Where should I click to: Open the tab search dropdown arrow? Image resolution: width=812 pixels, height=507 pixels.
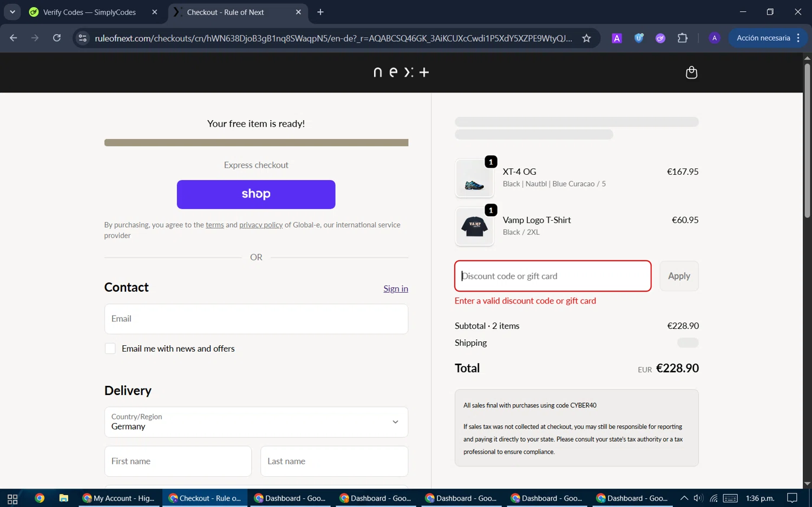(12, 12)
